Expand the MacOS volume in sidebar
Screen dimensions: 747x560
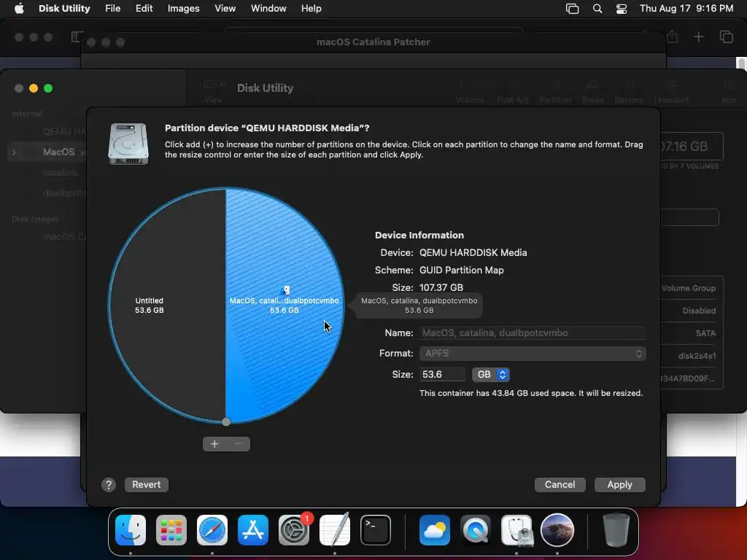[14, 152]
